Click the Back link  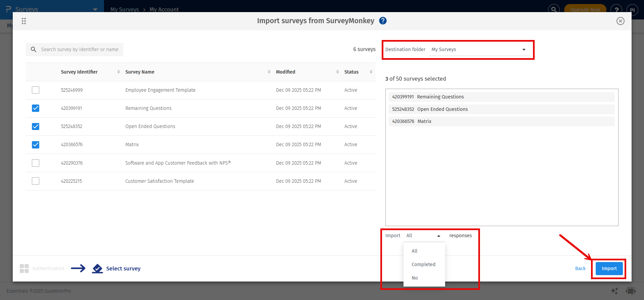580,268
